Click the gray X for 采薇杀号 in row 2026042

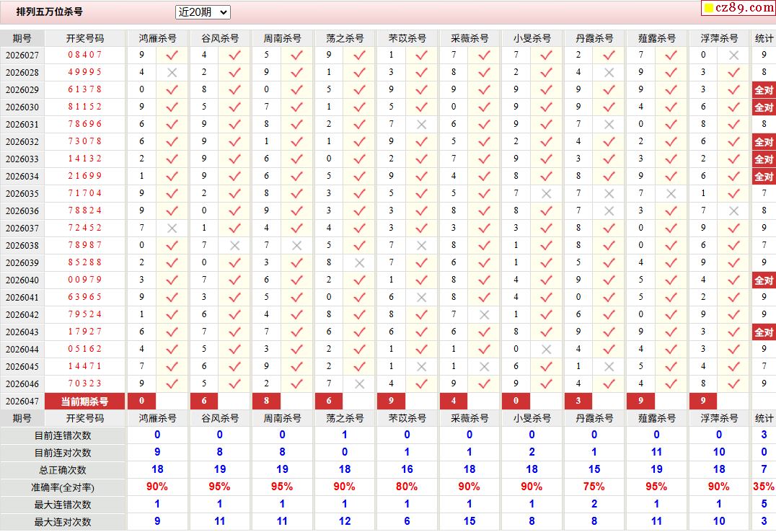click(x=484, y=315)
